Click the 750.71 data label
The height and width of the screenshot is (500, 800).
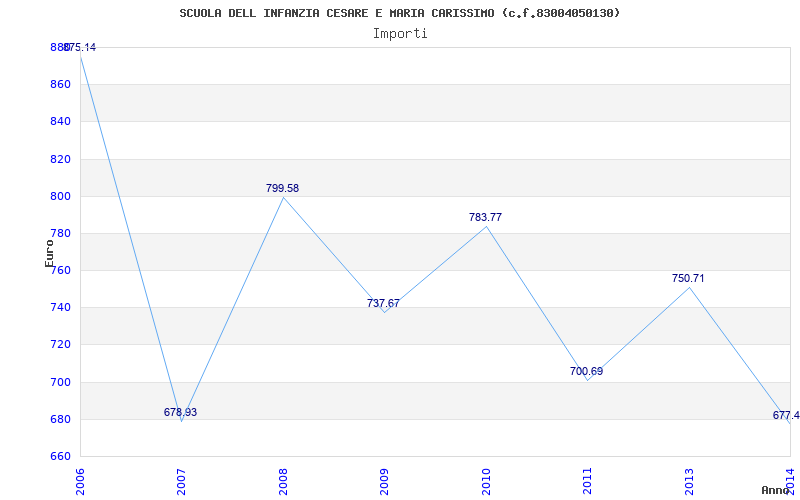pyautogui.click(x=688, y=279)
